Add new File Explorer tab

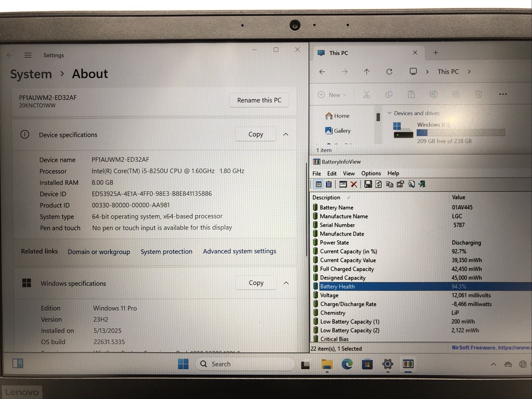point(436,53)
